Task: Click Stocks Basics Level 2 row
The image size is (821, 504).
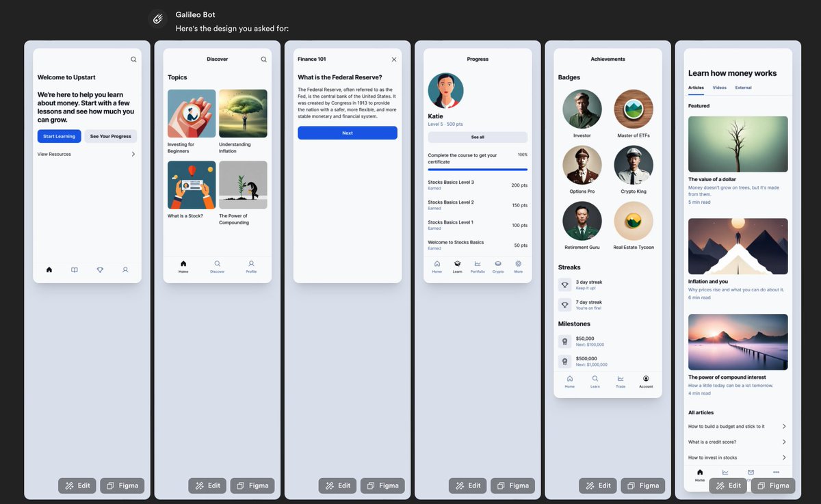Action: (x=478, y=205)
